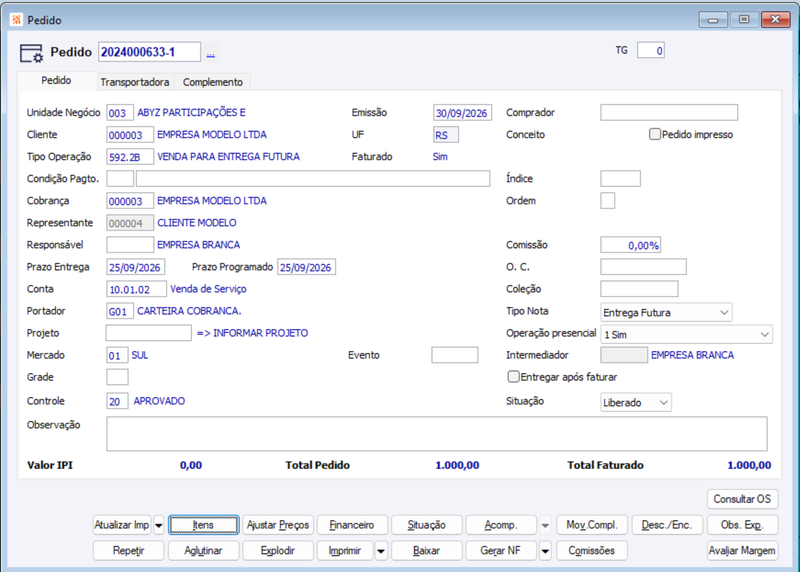The width and height of the screenshot is (800, 572).
Task: Click the Situação button
Action: (x=427, y=525)
